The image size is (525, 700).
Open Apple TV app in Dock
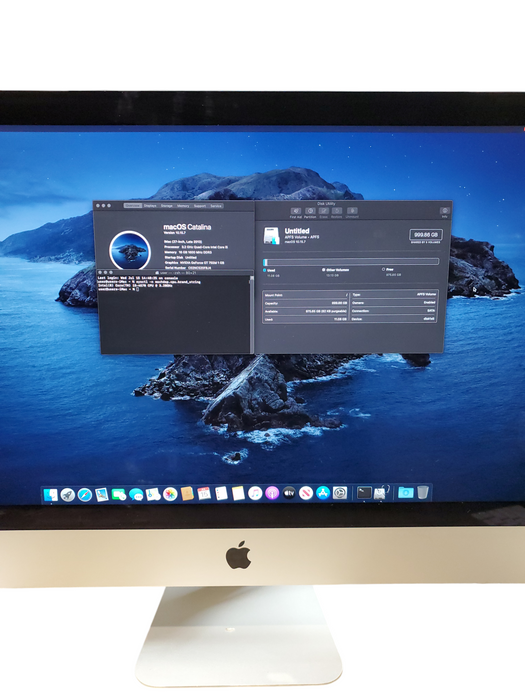pos(289,493)
